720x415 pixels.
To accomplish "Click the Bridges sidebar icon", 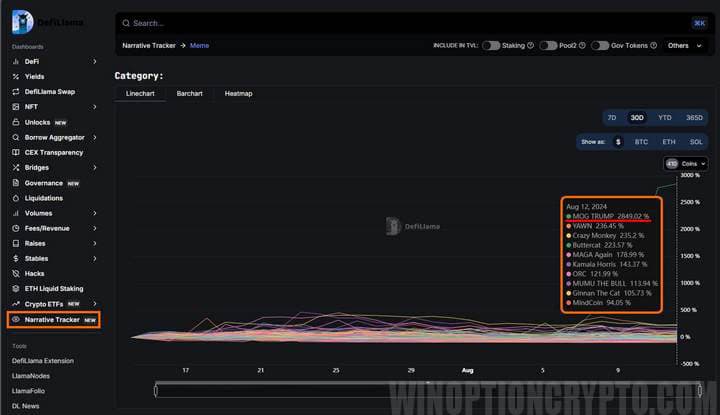I will click(x=15, y=167).
